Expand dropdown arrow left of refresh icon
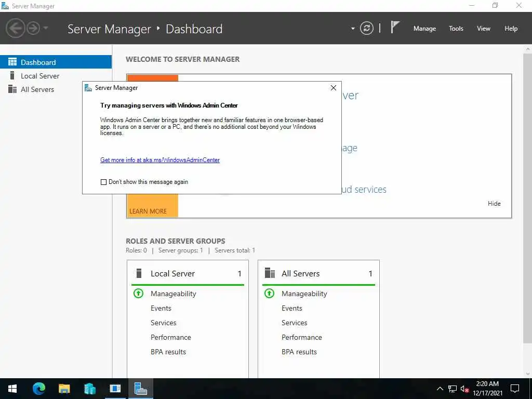532x399 pixels. tap(353, 29)
